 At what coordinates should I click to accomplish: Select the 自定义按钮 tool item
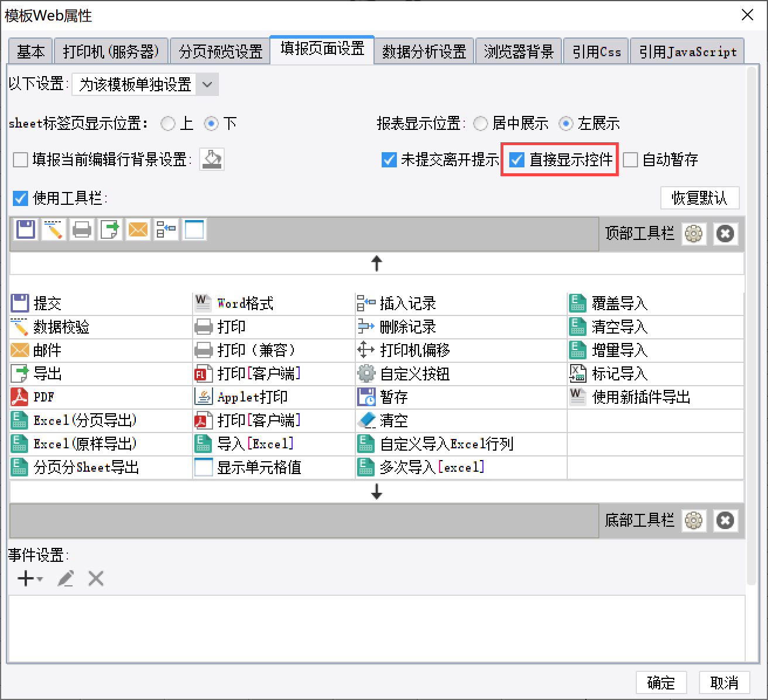pyautogui.click(x=461, y=373)
